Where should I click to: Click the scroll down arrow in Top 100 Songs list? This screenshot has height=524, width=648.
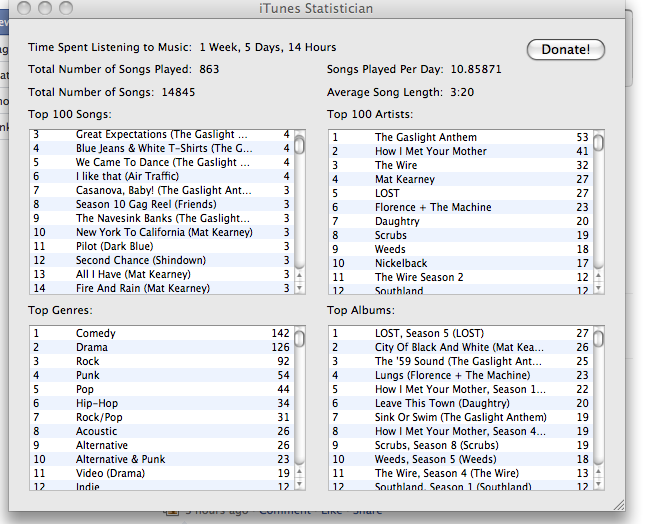(x=300, y=288)
